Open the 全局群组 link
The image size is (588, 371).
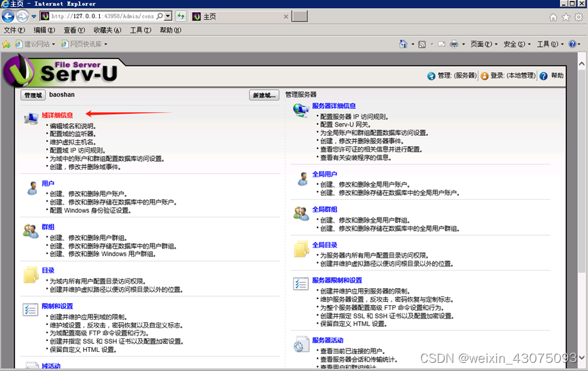[324, 209]
